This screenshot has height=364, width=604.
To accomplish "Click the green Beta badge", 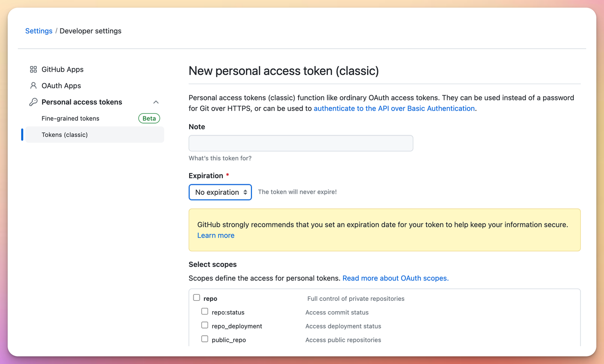I will (149, 118).
